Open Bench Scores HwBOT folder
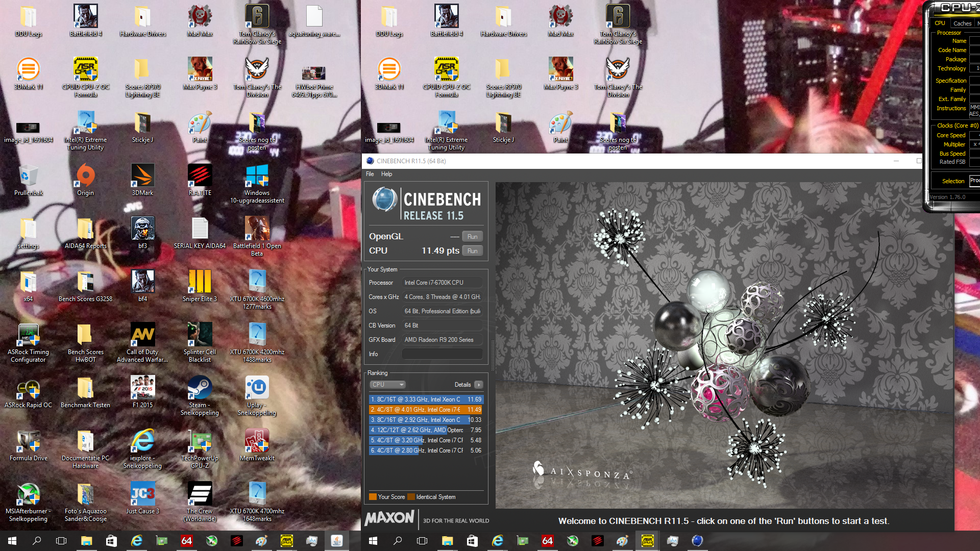The width and height of the screenshot is (980, 551). [85, 343]
